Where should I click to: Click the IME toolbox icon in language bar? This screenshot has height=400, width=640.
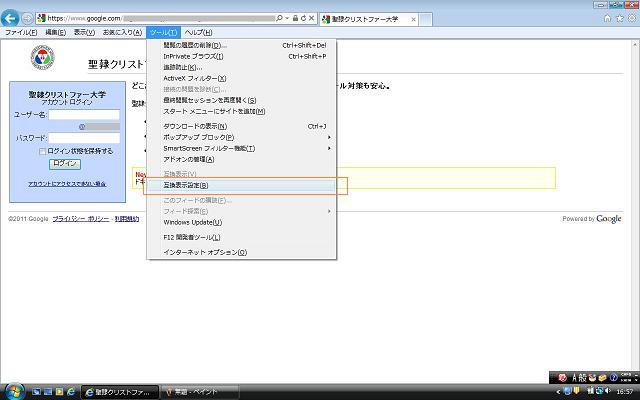[602, 378]
